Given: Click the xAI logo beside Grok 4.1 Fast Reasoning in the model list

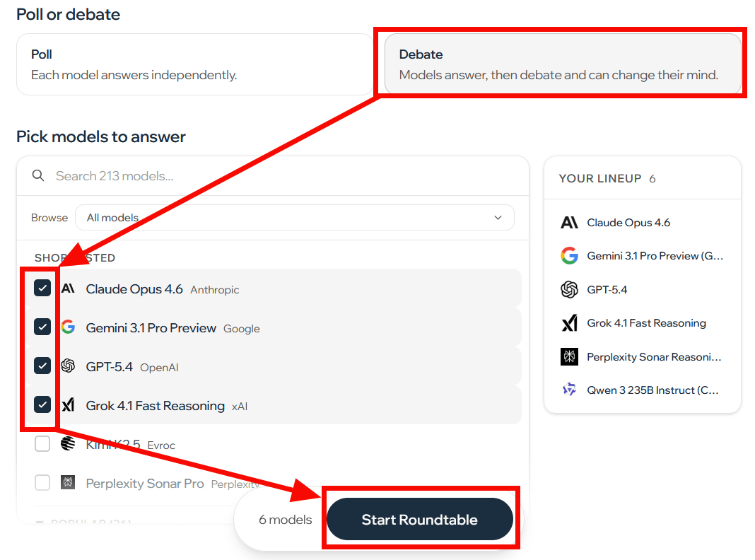Looking at the screenshot, I should pos(68,405).
